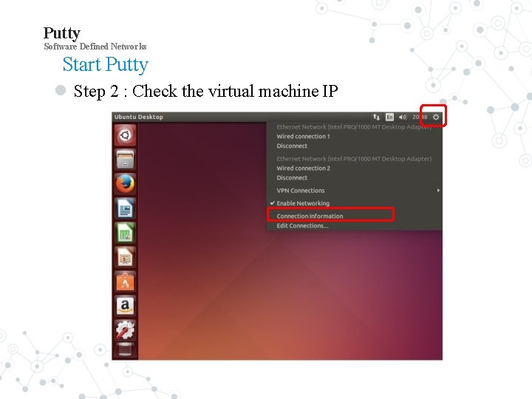
Task: Disconnect Wired connection 2
Action: [292, 178]
